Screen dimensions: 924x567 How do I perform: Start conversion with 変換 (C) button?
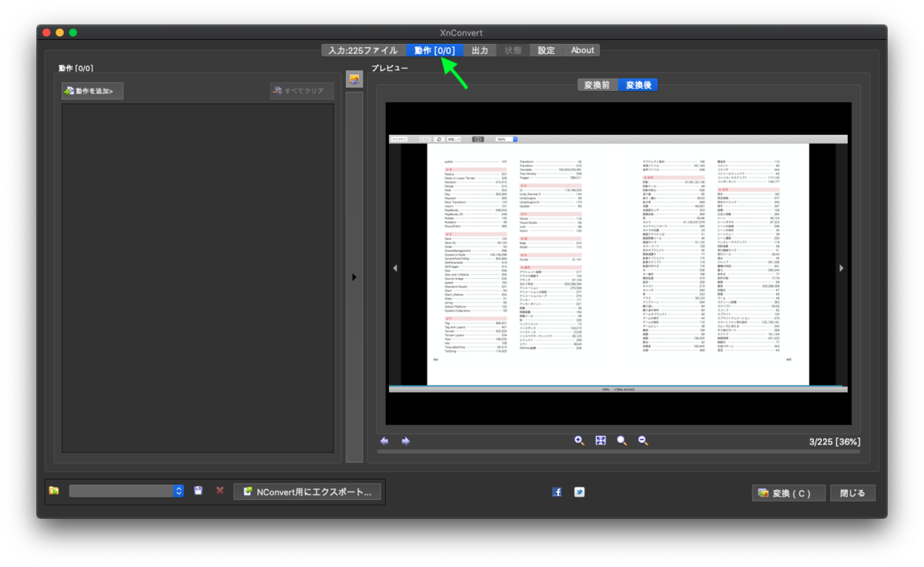pos(788,493)
